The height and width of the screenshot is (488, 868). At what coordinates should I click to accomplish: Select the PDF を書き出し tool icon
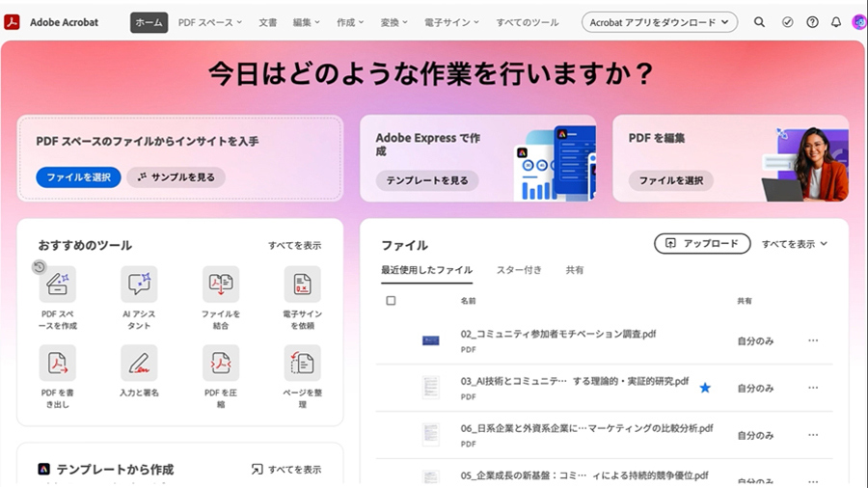(x=58, y=363)
